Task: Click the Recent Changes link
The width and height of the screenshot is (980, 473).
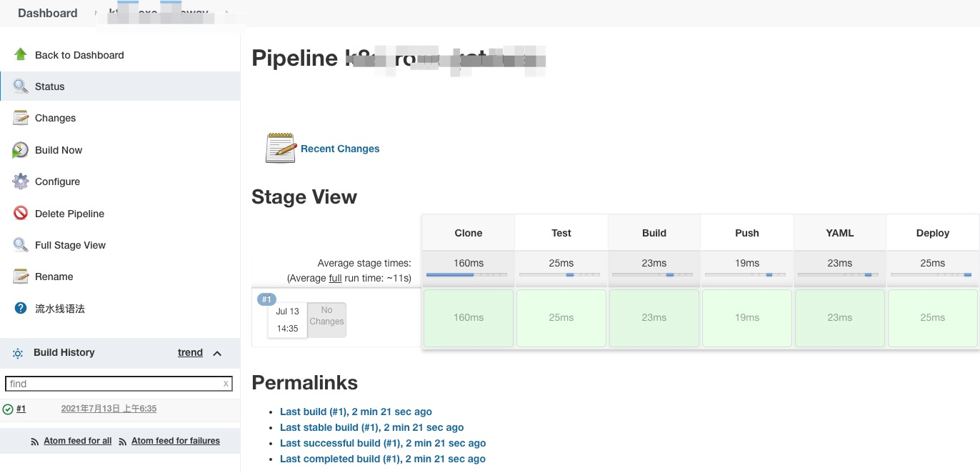Action: tap(340, 149)
